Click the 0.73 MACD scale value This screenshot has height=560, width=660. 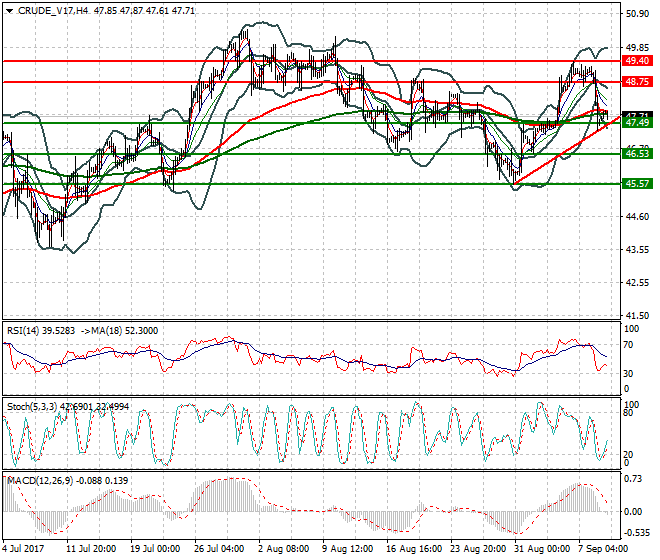pos(633,479)
